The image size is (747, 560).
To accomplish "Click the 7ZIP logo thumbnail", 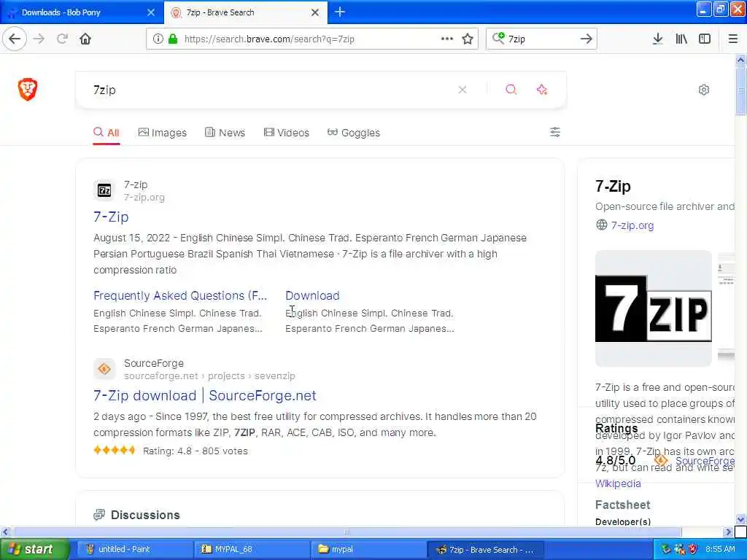I will point(653,308).
